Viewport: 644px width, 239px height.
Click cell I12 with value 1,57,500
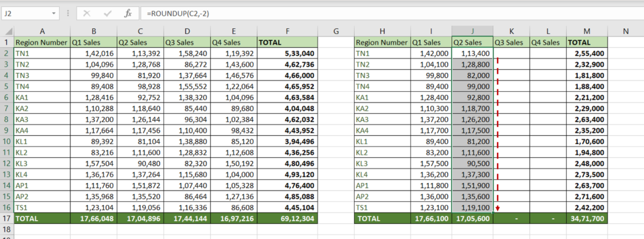coord(431,164)
